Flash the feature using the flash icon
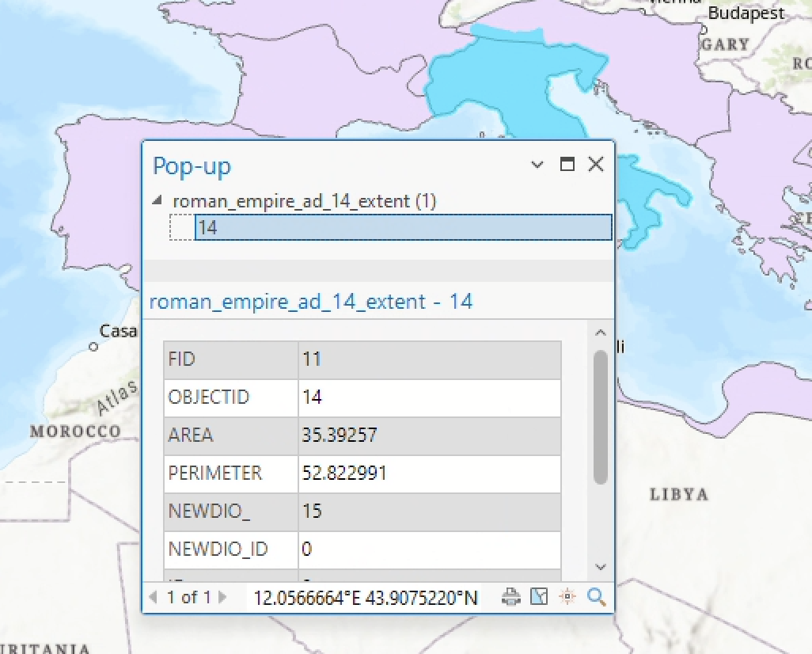The width and height of the screenshot is (812, 654). tap(567, 597)
